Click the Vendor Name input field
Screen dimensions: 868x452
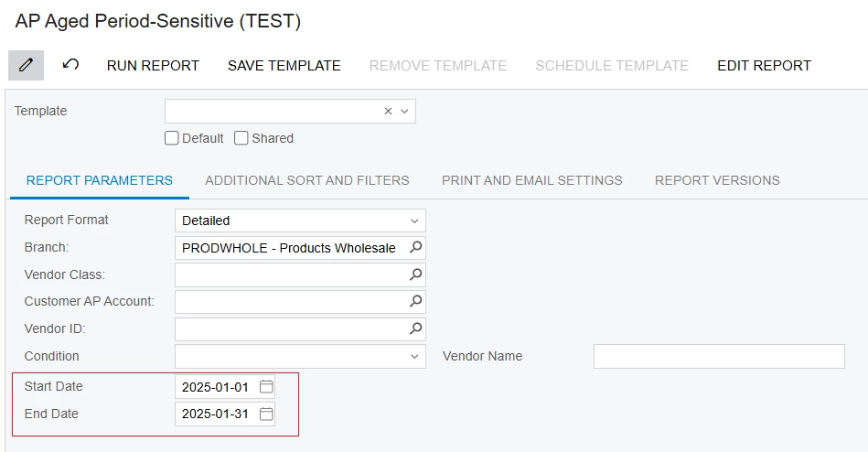[x=718, y=356]
